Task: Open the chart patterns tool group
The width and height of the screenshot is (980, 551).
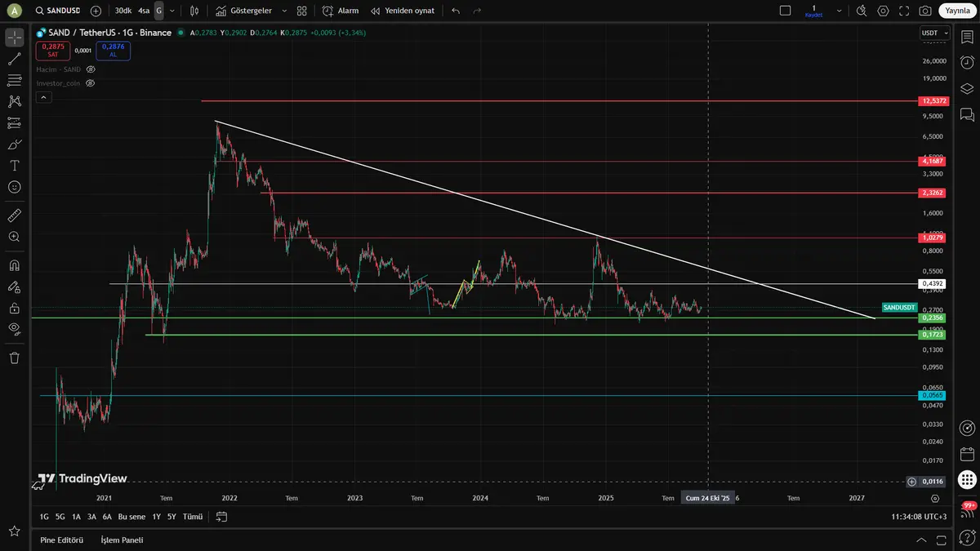Action: click(x=14, y=101)
